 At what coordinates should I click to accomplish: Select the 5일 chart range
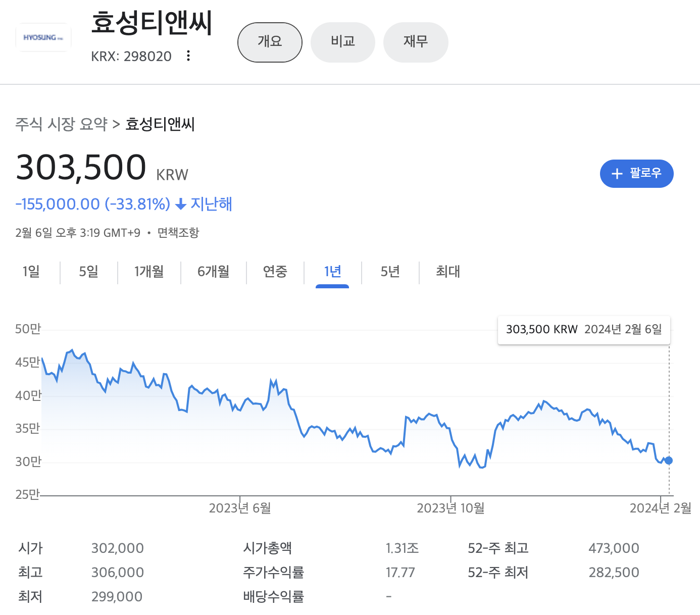[x=88, y=272]
